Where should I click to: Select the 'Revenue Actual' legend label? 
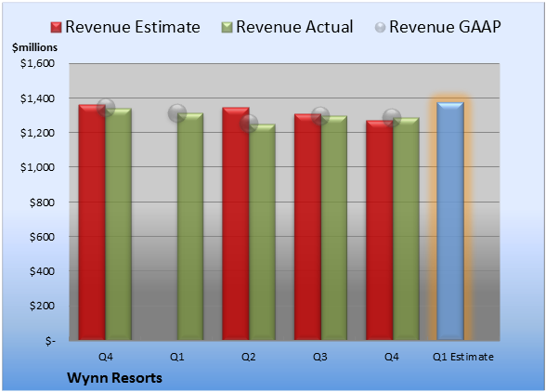click(294, 27)
